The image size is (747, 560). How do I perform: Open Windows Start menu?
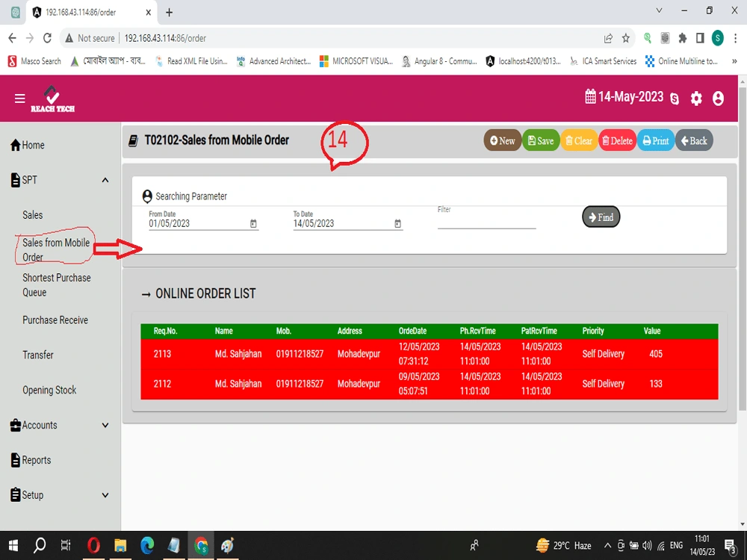[13, 545]
